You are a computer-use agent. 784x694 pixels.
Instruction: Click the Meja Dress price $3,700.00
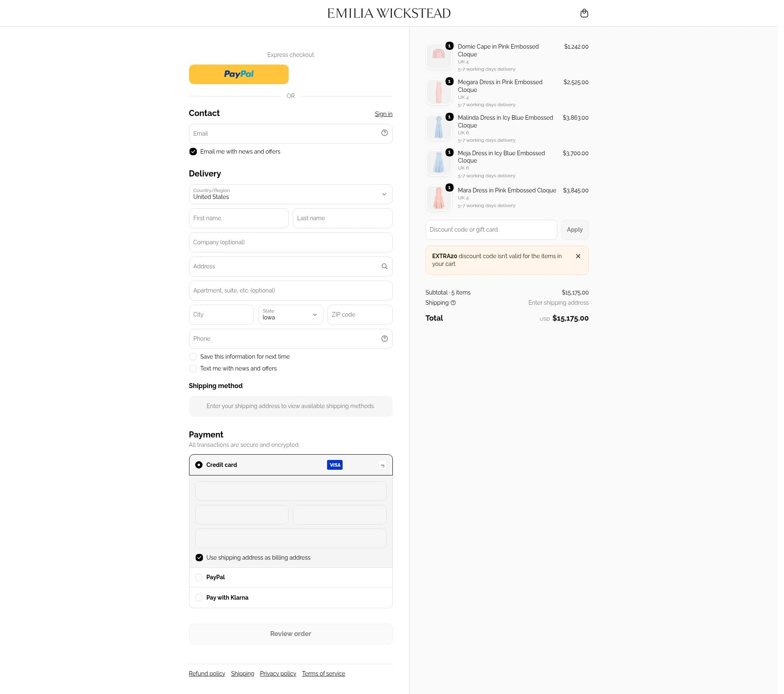coord(576,153)
